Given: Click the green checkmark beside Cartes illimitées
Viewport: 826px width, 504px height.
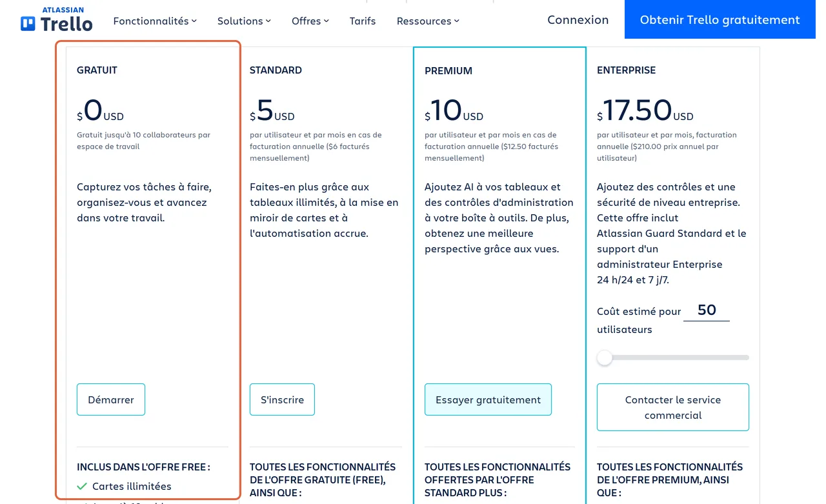Looking at the screenshot, I should coord(82,487).
